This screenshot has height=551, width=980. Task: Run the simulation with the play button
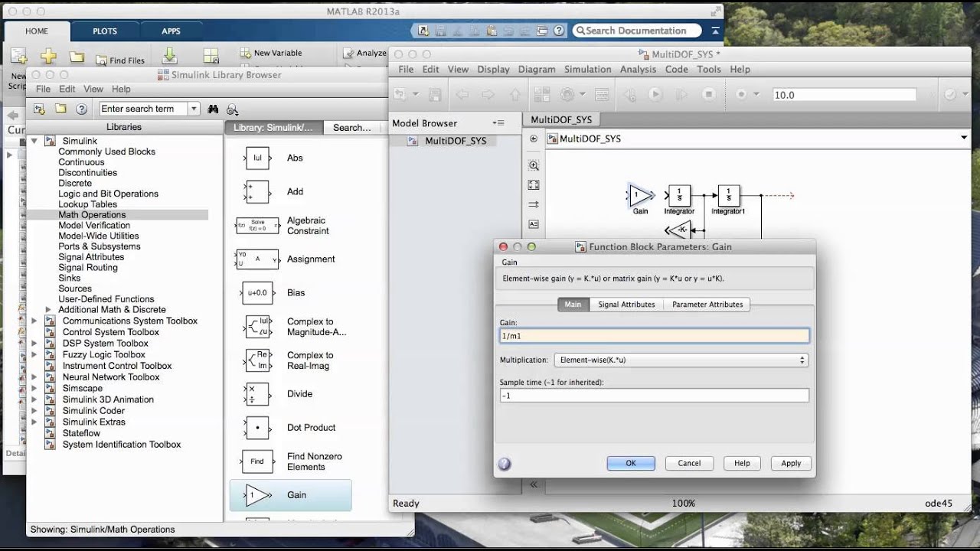point(655,95)
